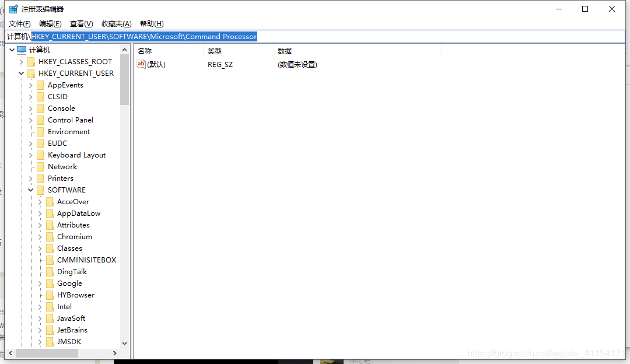Select the (默认) value entry

pyautogui.click(x=156, y=64)
